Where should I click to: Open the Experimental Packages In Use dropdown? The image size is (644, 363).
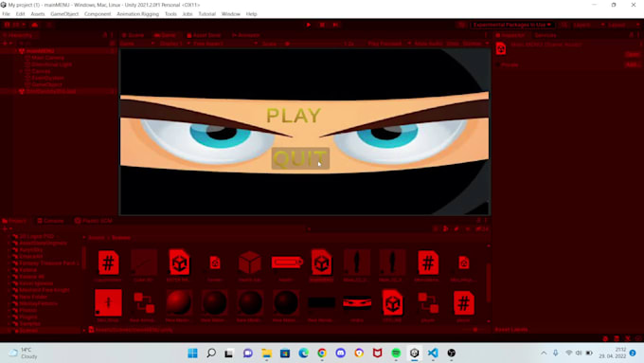click(511, 25)
